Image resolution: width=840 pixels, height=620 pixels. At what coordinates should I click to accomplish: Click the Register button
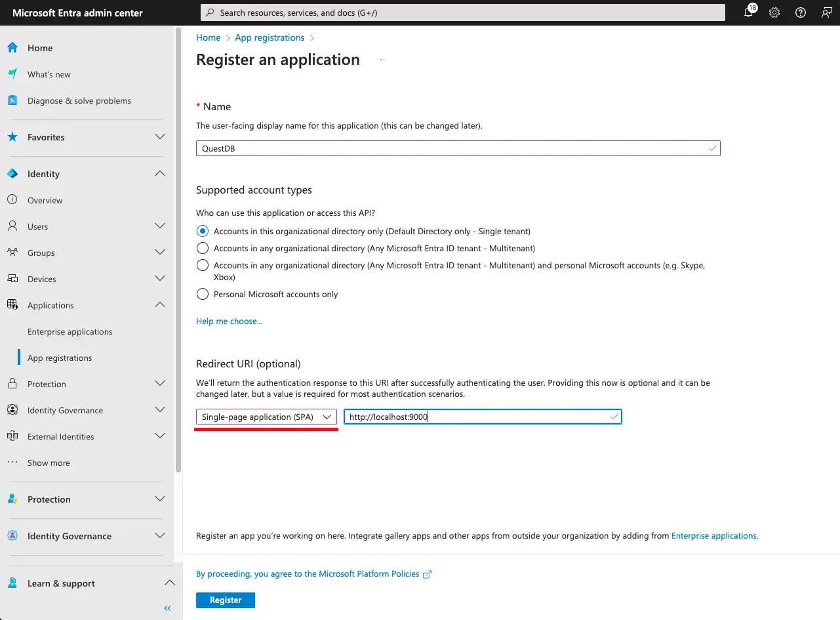[225, 600]
